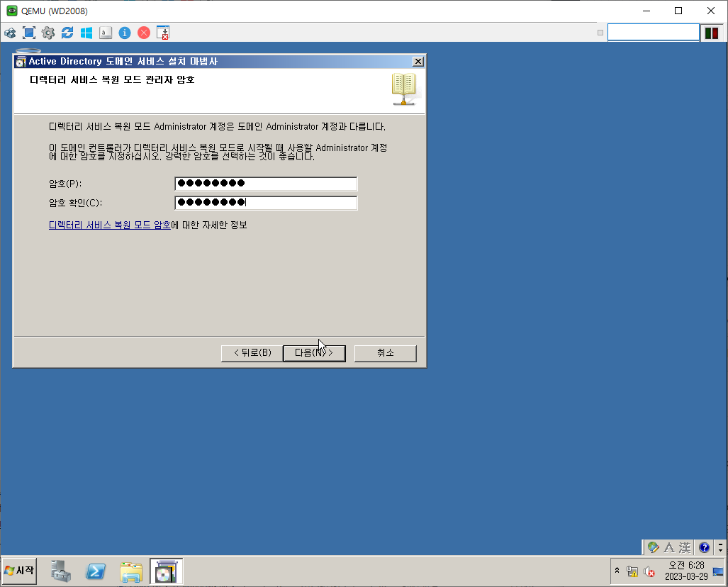
Task: Click the Back (뒤로) button
Action: click(x=252, y=353)
